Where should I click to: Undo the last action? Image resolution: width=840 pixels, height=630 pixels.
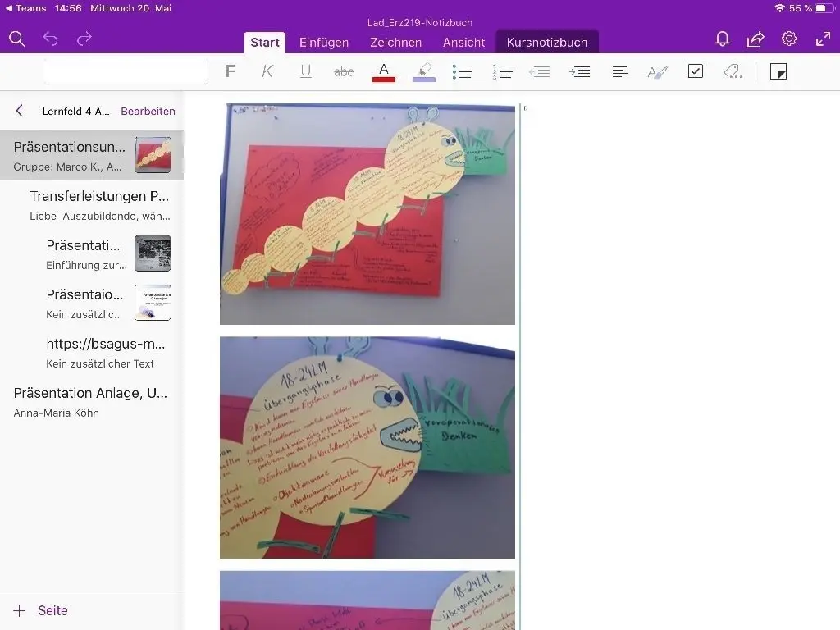[51, 39]
